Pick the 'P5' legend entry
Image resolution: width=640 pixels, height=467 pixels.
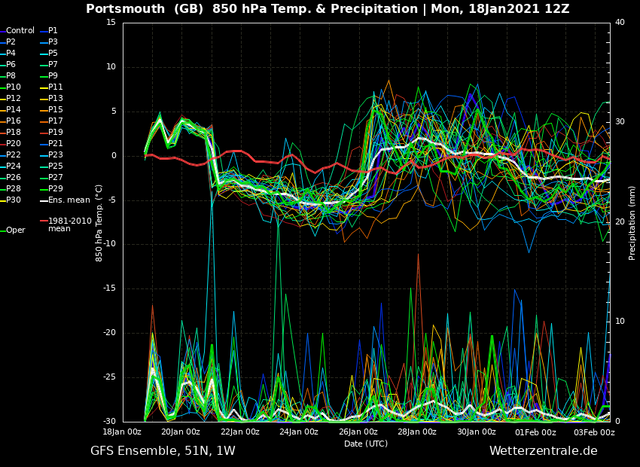click(49, 53)
